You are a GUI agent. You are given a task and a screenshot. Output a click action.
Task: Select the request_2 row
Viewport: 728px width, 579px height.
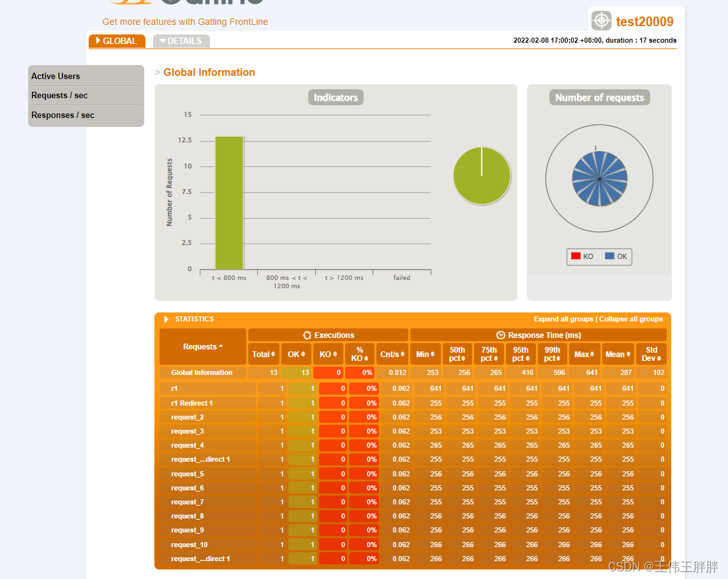tap(412, 417)
